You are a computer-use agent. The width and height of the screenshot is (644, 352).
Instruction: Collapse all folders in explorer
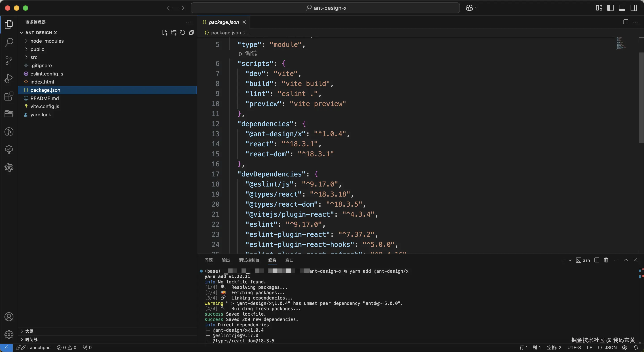pos(191,33)
